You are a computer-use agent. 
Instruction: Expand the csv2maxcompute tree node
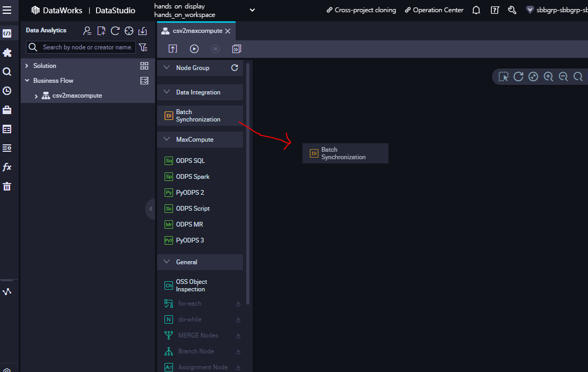tap(36, 96)
